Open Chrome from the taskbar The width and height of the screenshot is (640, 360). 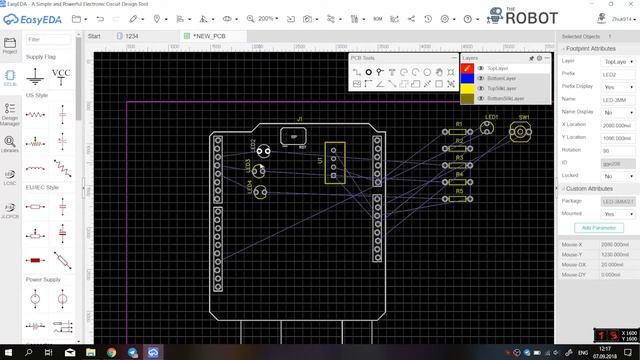pos(111,352)
